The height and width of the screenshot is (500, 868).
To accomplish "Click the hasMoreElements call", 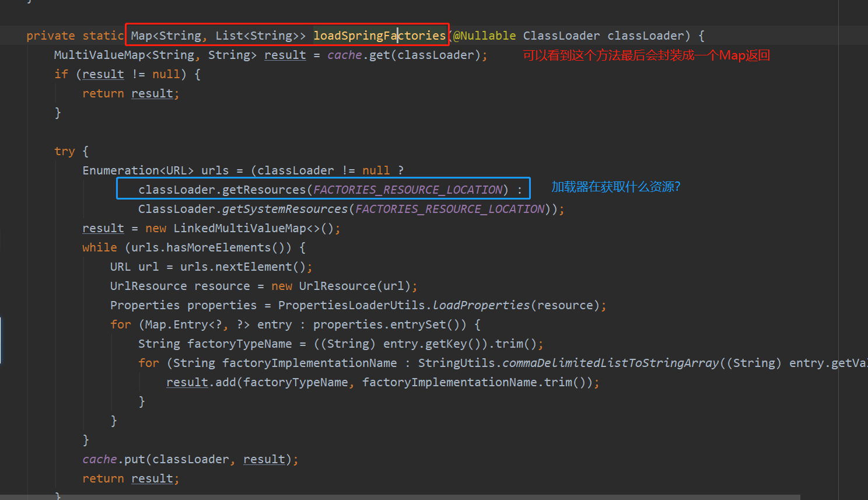I will [218, 247].
